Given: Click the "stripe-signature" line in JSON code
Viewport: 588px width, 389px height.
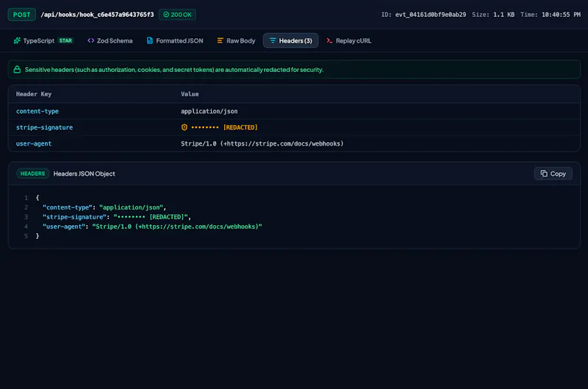Looking at the screenshot, I should click(x=117, y=217).
